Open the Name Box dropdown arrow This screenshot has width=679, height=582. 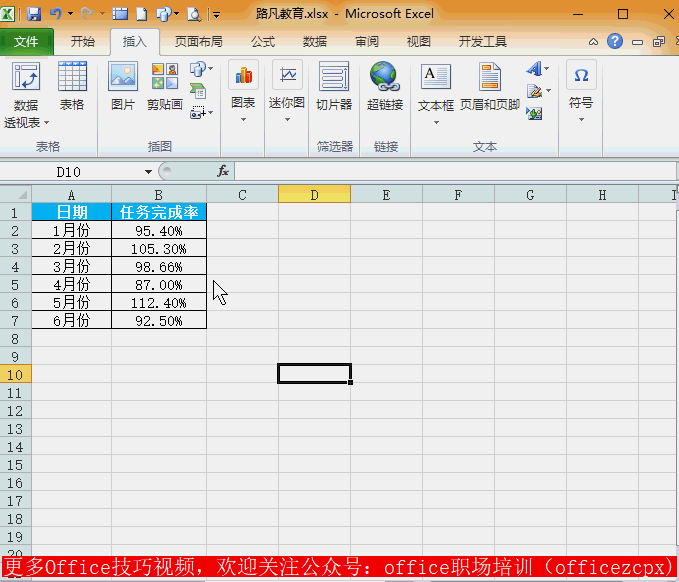pos(149,172)
